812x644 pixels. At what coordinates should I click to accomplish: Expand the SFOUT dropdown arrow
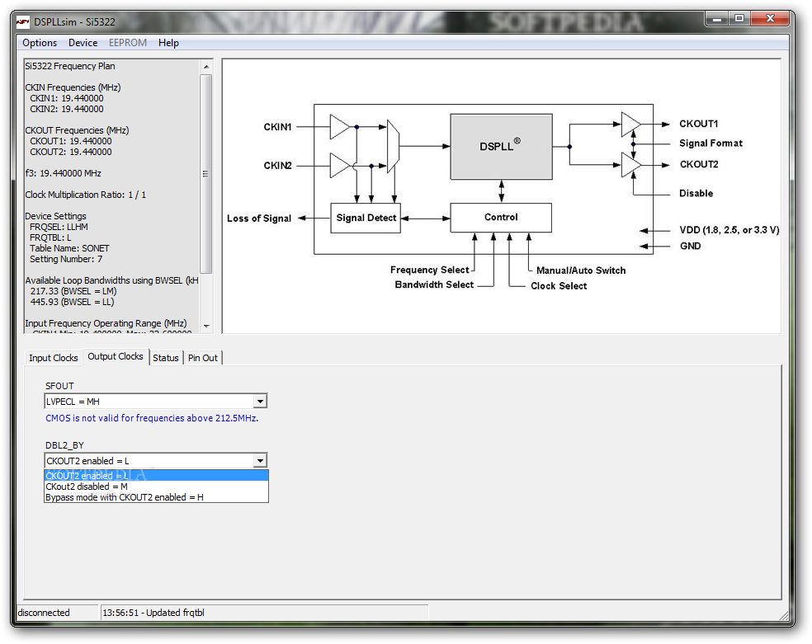coord(260,402)
